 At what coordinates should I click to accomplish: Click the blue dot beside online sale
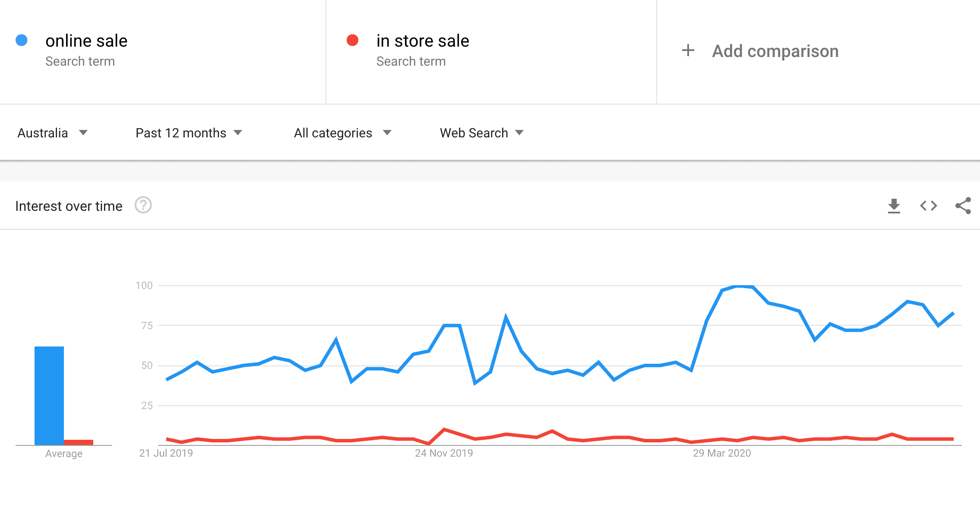[22, 41]
